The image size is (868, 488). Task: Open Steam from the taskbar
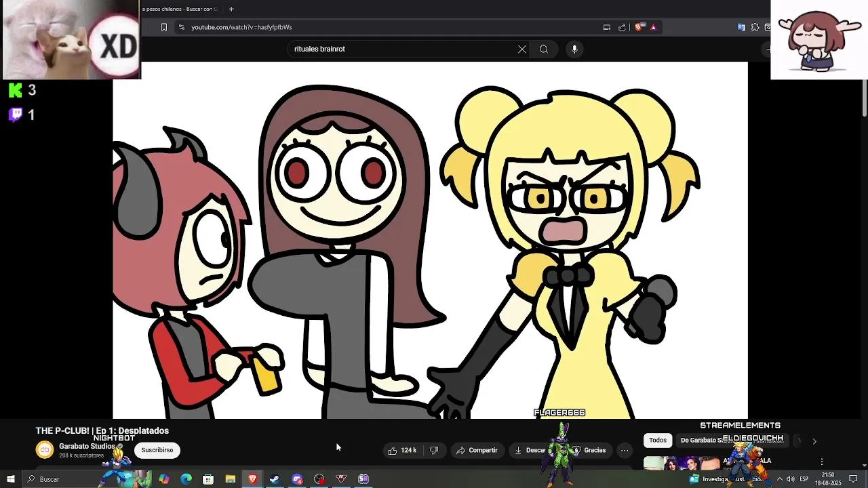pyautogui.click(x=275, y=479)
